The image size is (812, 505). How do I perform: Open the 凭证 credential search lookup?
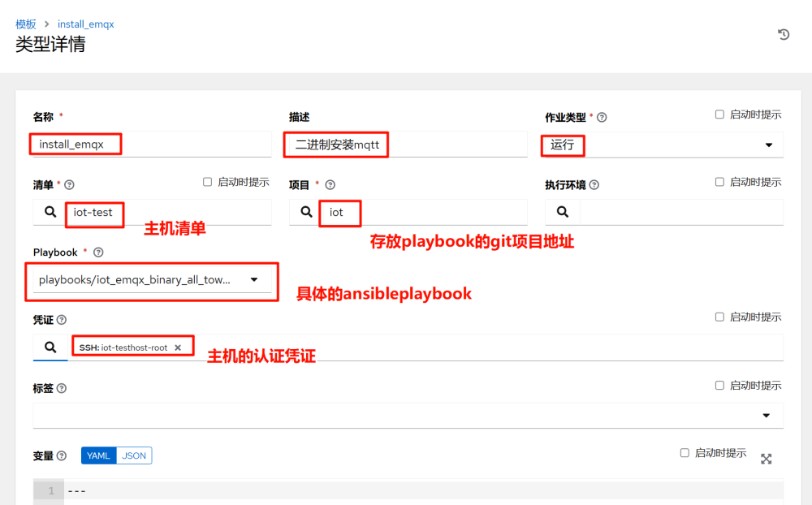point(50,347)
